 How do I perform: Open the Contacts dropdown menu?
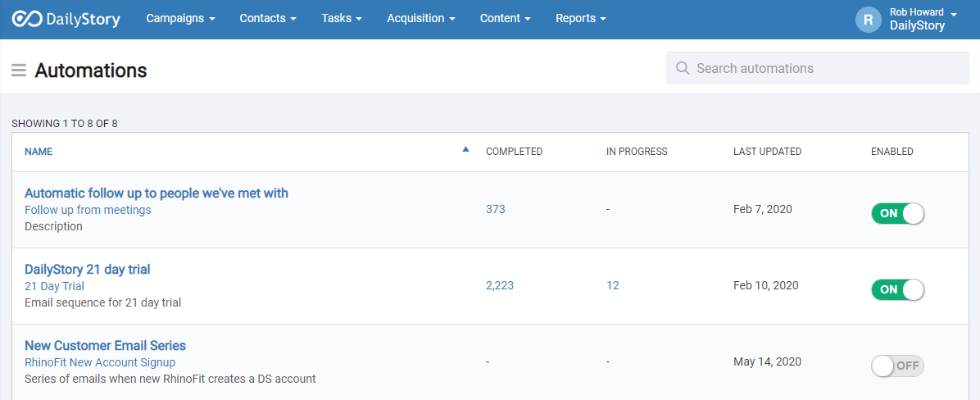click(268, 19)
